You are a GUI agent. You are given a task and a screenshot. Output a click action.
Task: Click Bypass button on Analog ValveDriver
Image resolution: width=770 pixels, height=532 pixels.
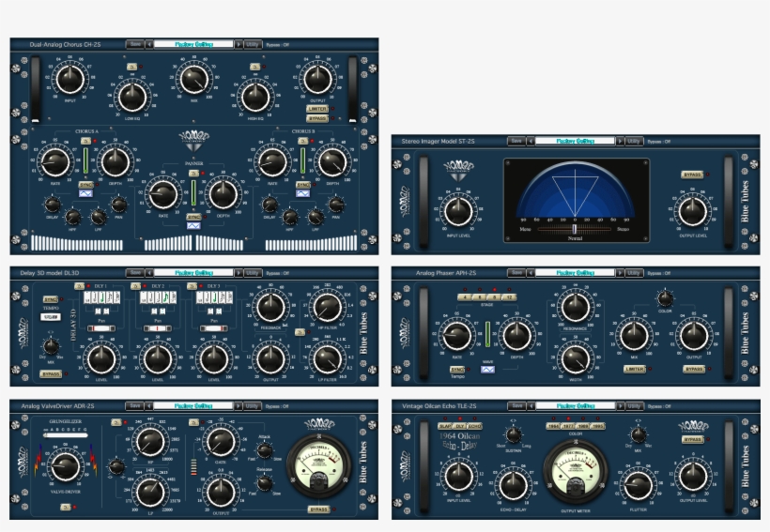click(318, 509)
